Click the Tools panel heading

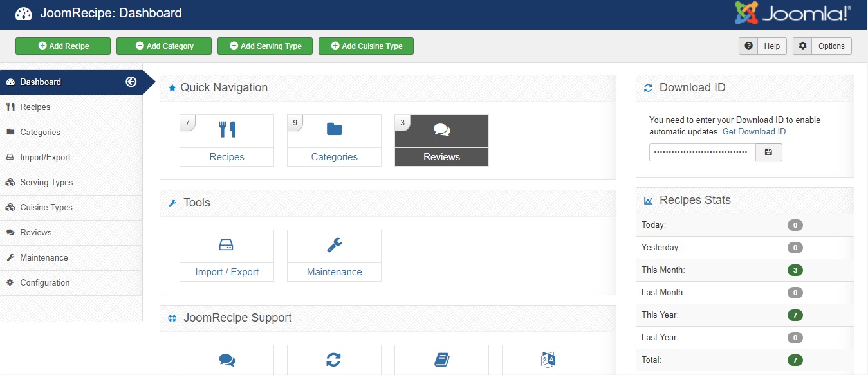pos(197,203)
